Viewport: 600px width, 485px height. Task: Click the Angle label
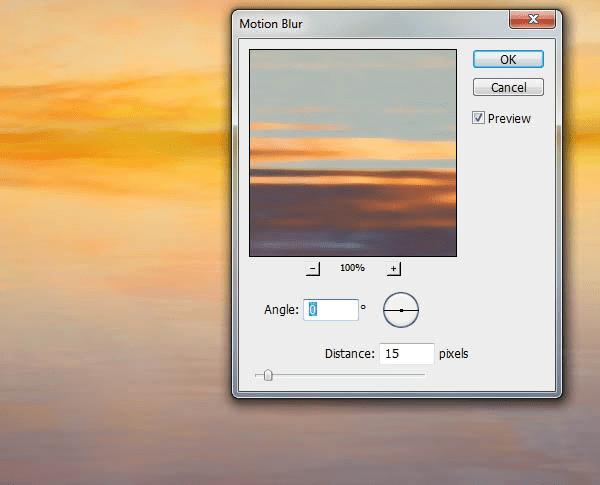coord(281,309)
